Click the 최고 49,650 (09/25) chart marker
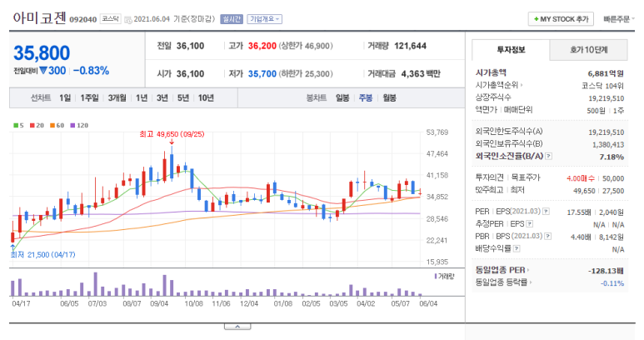Screen dimensions: 644x340 point(172,134)
